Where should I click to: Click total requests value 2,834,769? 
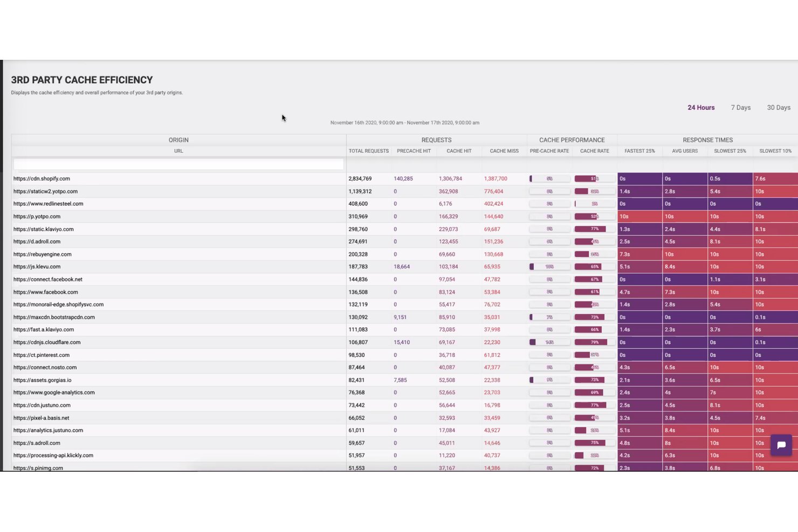360,178
